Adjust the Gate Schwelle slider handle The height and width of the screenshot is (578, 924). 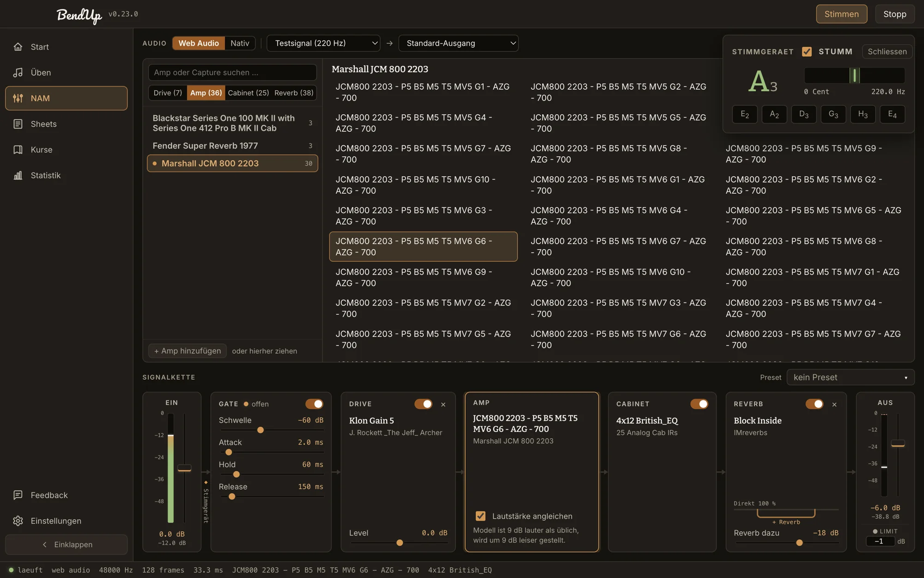[x=261, y=430]
